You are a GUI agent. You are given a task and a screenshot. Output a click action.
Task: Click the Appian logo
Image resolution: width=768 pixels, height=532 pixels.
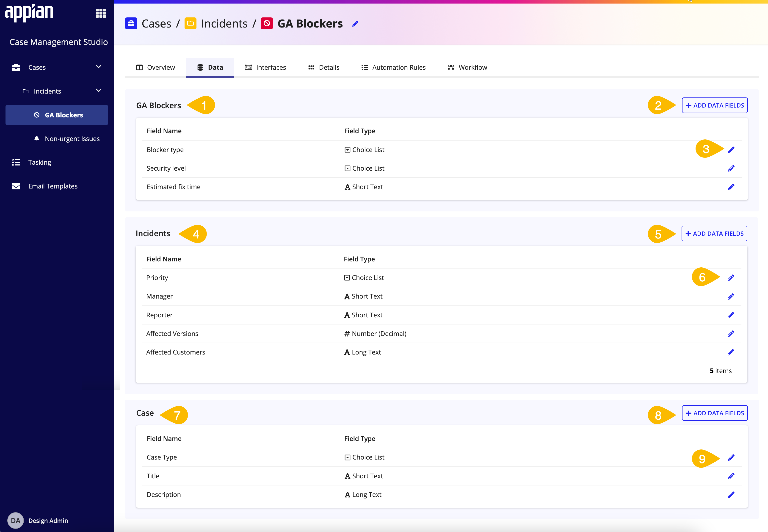point(29,13)
